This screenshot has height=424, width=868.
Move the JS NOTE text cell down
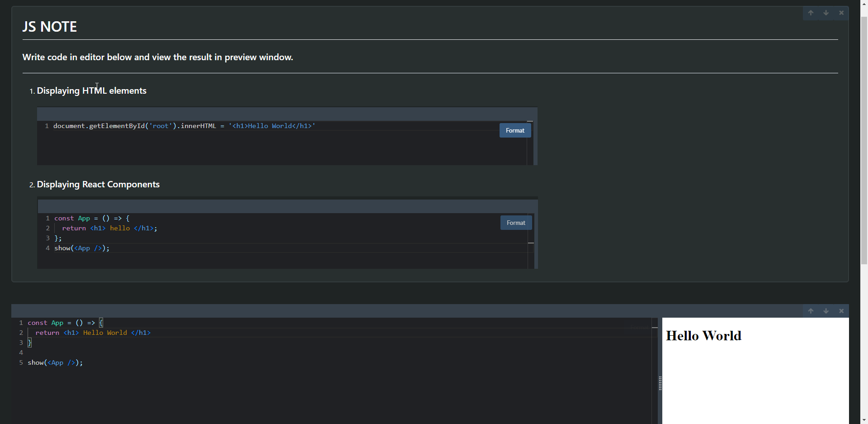pyautogui.click(x=826, y=13)
